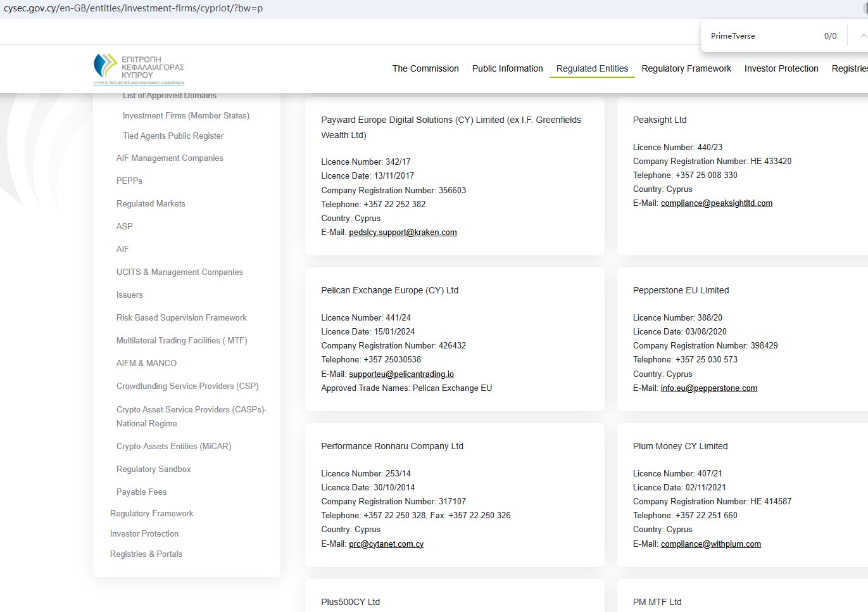Go to Crowdfunding Service Providers (CSP)
This screenshot has width=868, height=612.
coord(187,386)
